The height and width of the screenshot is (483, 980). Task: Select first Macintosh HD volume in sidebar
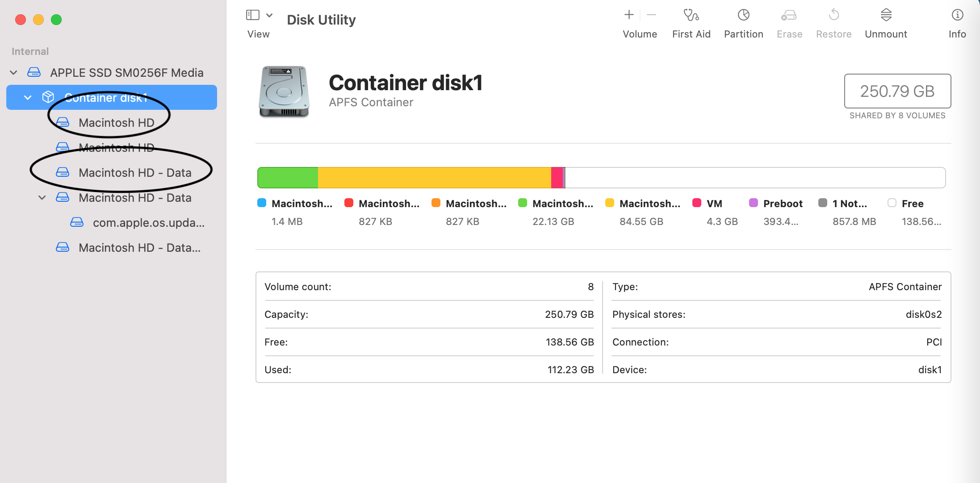tap(116, 122)
